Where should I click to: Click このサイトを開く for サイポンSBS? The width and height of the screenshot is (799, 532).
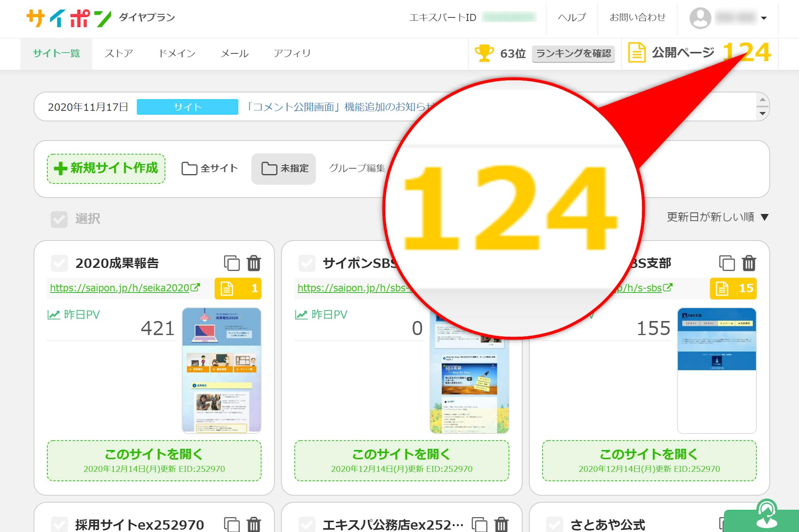pos(402,461)
